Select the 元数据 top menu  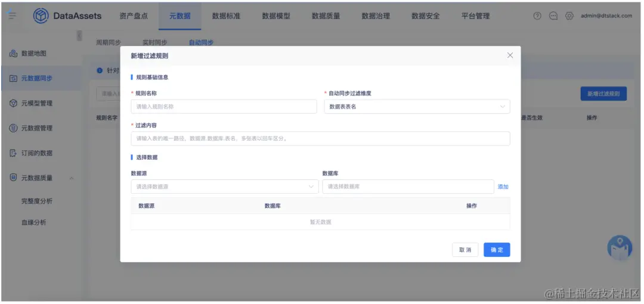coord(180,16)
